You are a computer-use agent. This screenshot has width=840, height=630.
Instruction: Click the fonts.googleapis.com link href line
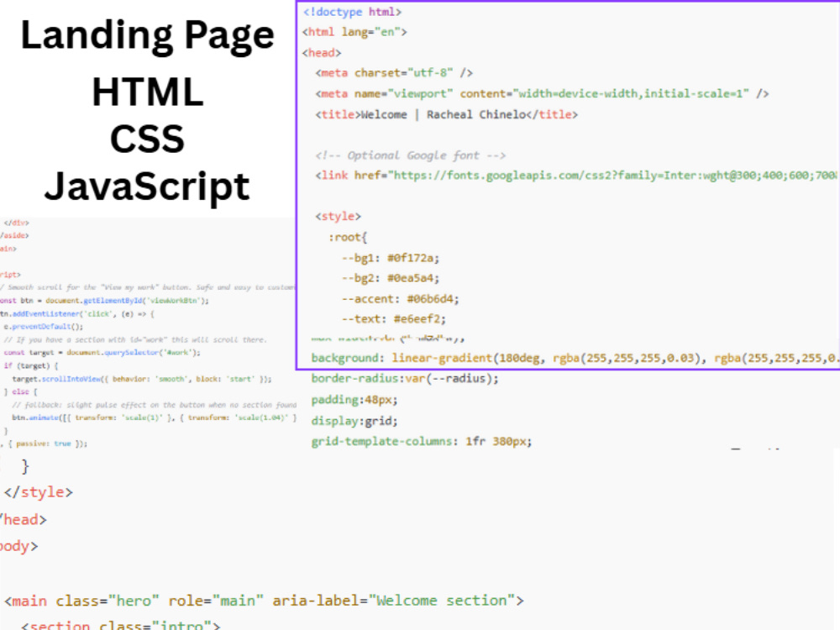point(576,176)
